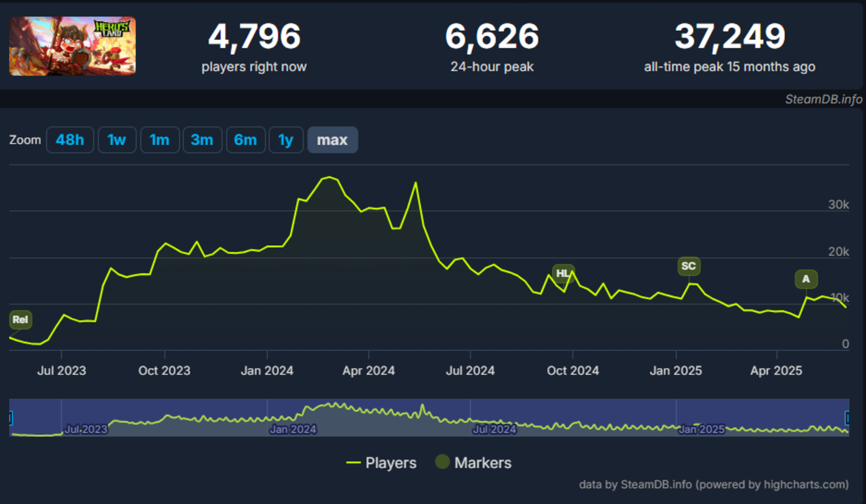The height and width of the screenshot is (504, 866).
Task: Click the Hero's Land game thumbnail
Action: click(x=72, y=46)
